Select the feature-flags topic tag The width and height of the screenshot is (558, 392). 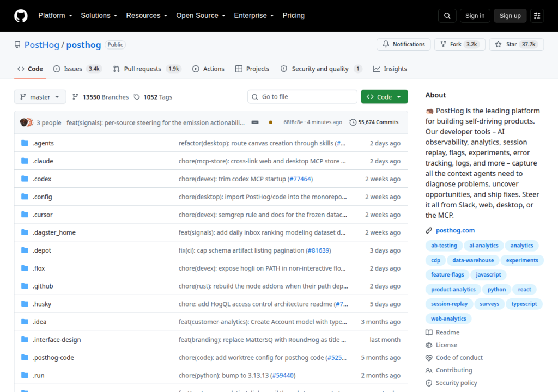(447, 274)
